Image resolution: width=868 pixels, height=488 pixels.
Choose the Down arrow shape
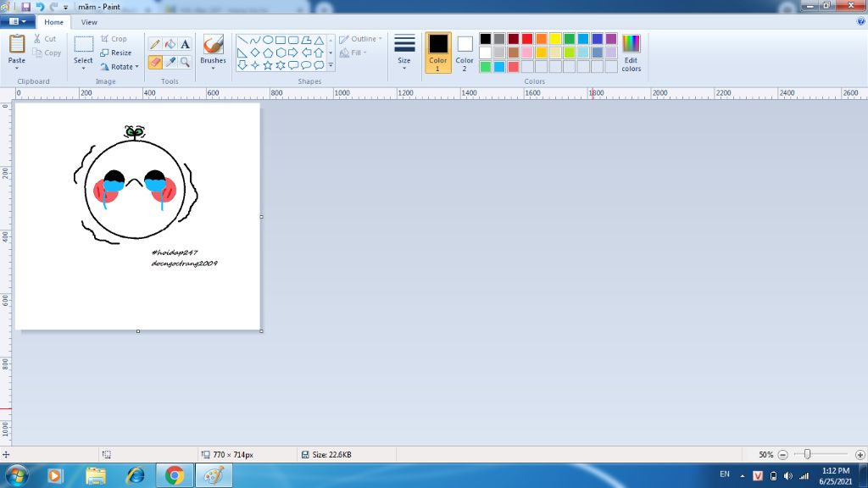tap(242, 65)
